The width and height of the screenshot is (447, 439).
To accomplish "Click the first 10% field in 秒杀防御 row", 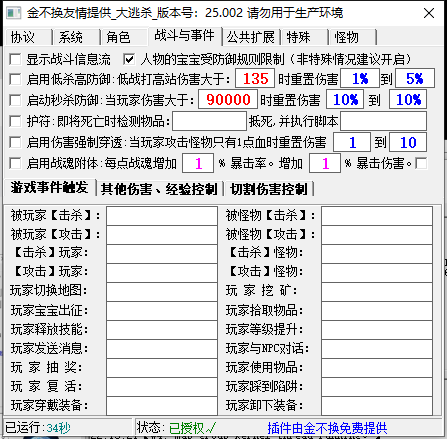I will click(345, 99).
